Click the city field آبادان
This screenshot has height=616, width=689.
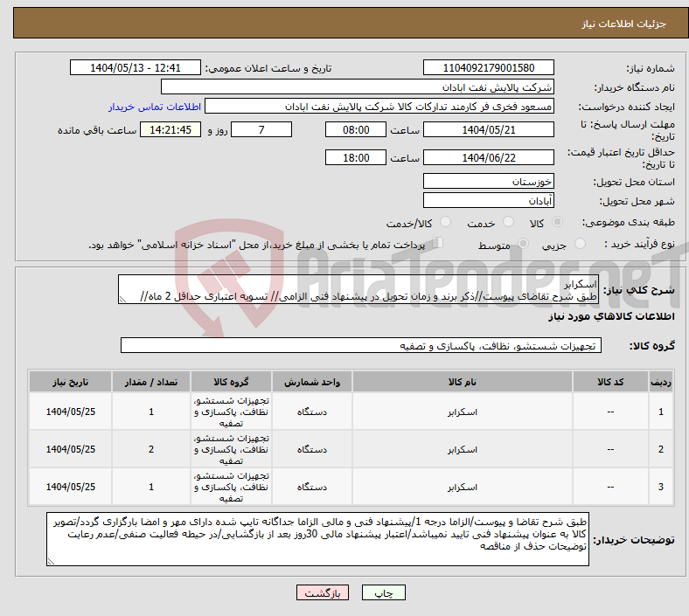pos(488,200)
